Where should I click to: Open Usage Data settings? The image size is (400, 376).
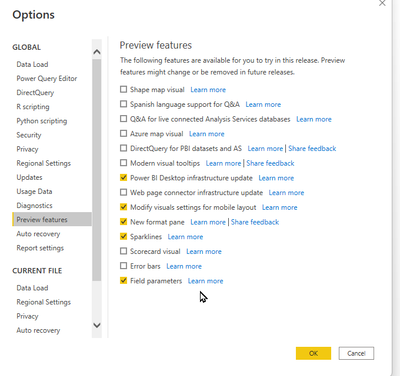click(x=34, y=191)
